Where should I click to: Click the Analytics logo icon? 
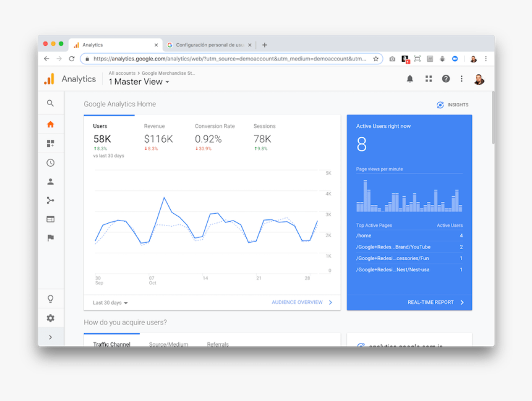click(49, 79)
